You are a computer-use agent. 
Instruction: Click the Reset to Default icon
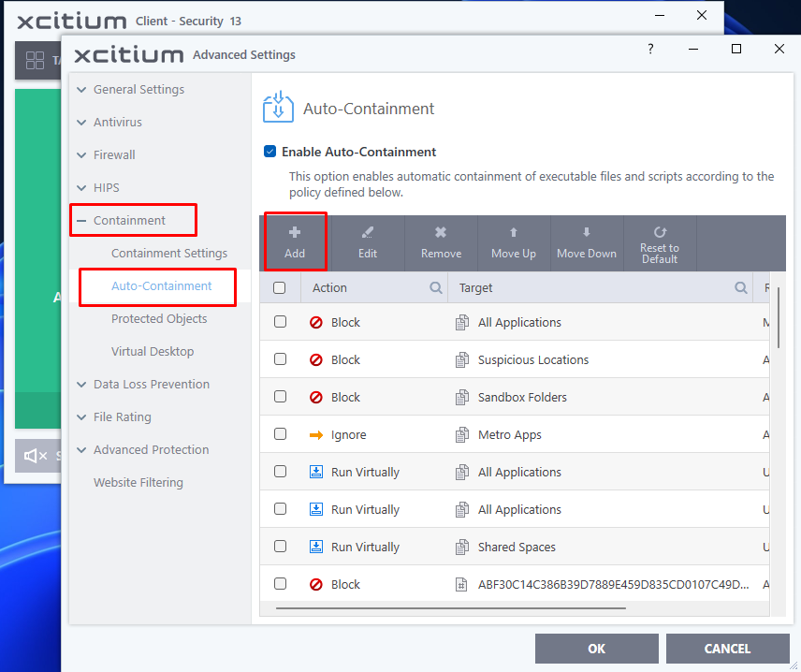660,232
